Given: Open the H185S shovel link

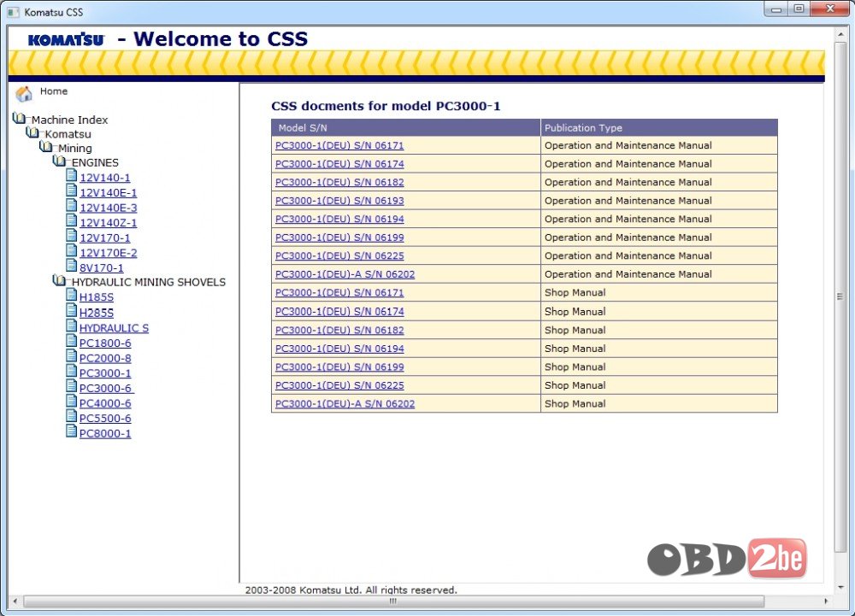Looking at the screenshot, I should coord(97,297).
